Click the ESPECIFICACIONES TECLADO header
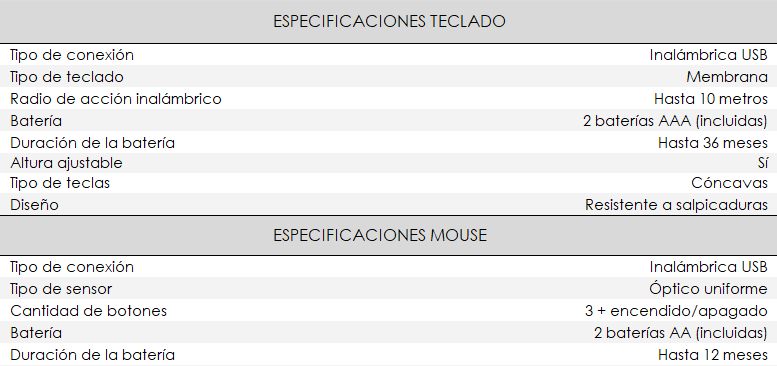This screenshot has width=777, height=366. [x=389, y=21]
